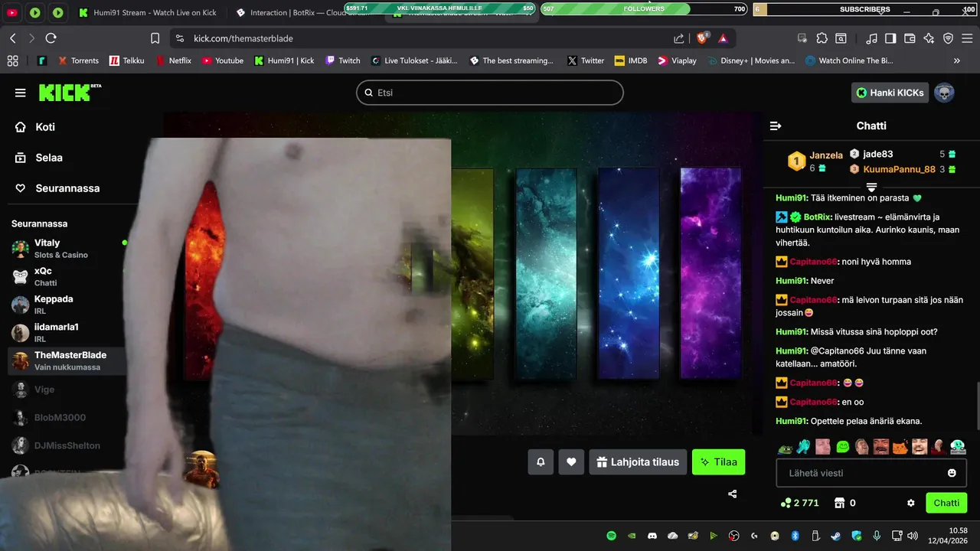980x551 pixels.
Task: Open Brave Rewards triangle icon
Action: (x=723, y=38)
